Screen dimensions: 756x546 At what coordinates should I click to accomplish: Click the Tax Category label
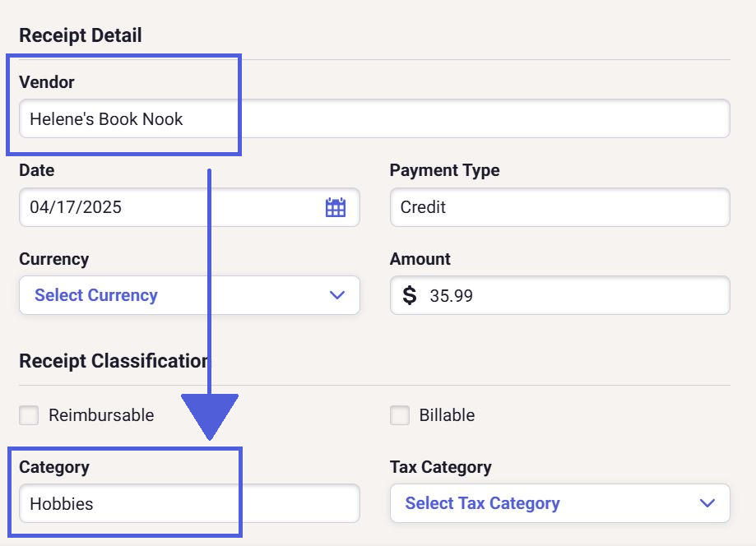point(441,467)
